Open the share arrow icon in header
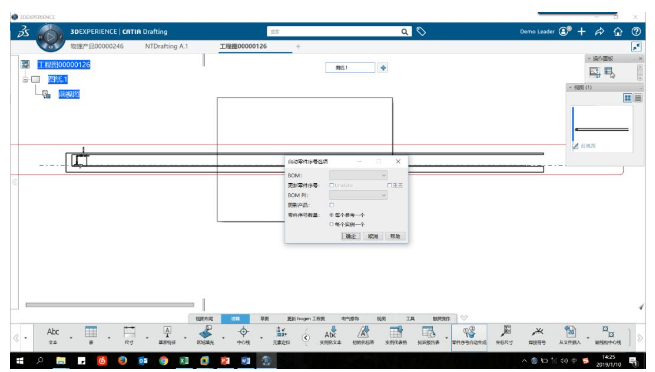655x372 pixels. (599, 31)
